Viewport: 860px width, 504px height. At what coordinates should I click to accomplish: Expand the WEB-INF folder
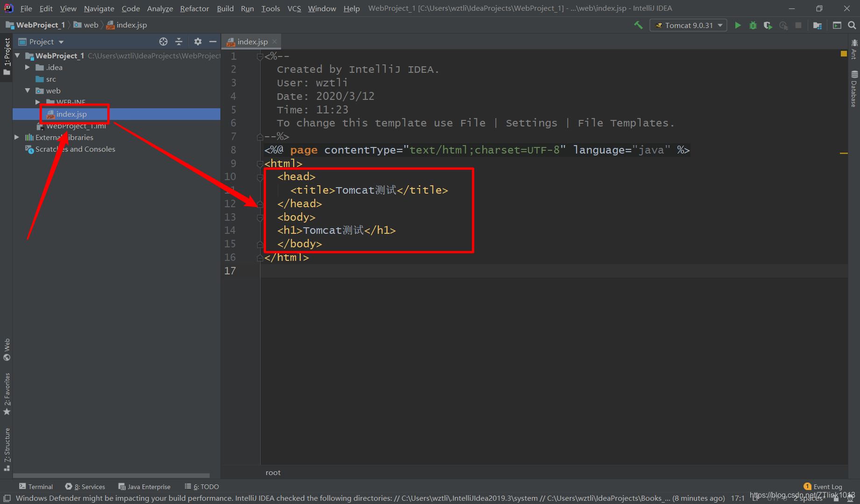coord(38,102)
